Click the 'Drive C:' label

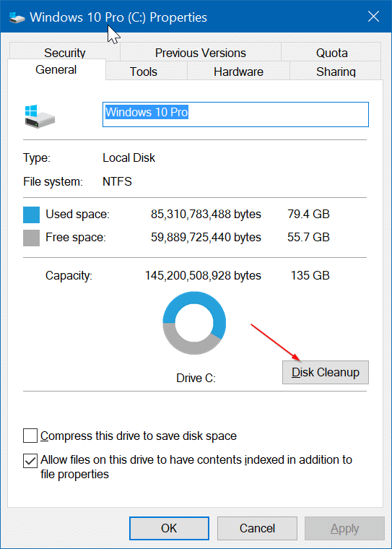(196, 378)
